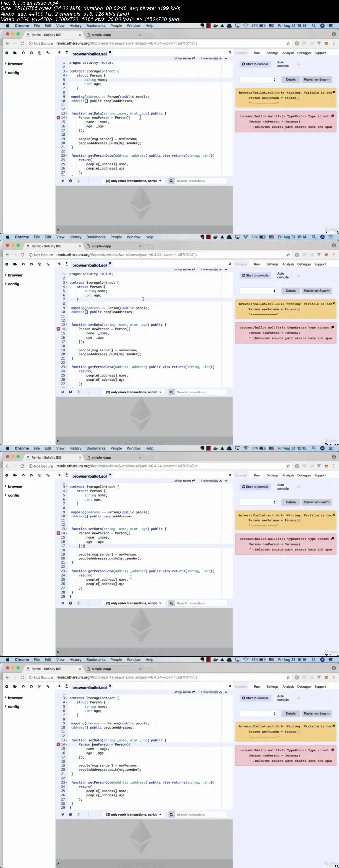Close the browser/ballot.sol editor tab in first frame
The height and width of the screenshot is (868, 339).
click(x=110, y=52)
